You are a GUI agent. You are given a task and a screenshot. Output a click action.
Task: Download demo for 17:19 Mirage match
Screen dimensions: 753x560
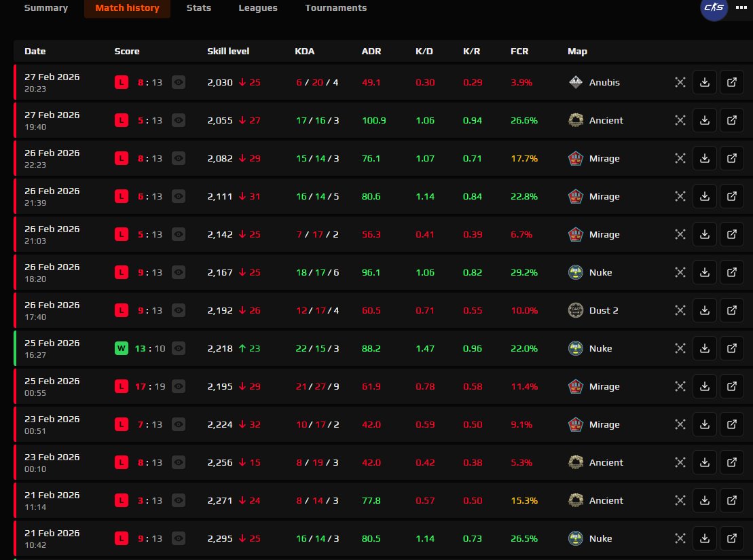(x=705, y=386)
